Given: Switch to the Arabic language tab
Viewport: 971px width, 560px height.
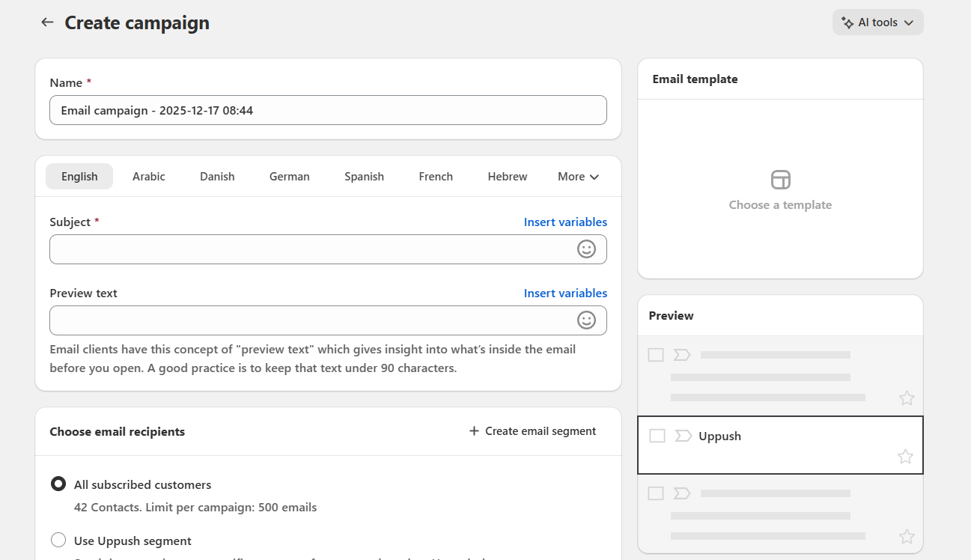Looking at the screenshot, I should coord(149,177).
